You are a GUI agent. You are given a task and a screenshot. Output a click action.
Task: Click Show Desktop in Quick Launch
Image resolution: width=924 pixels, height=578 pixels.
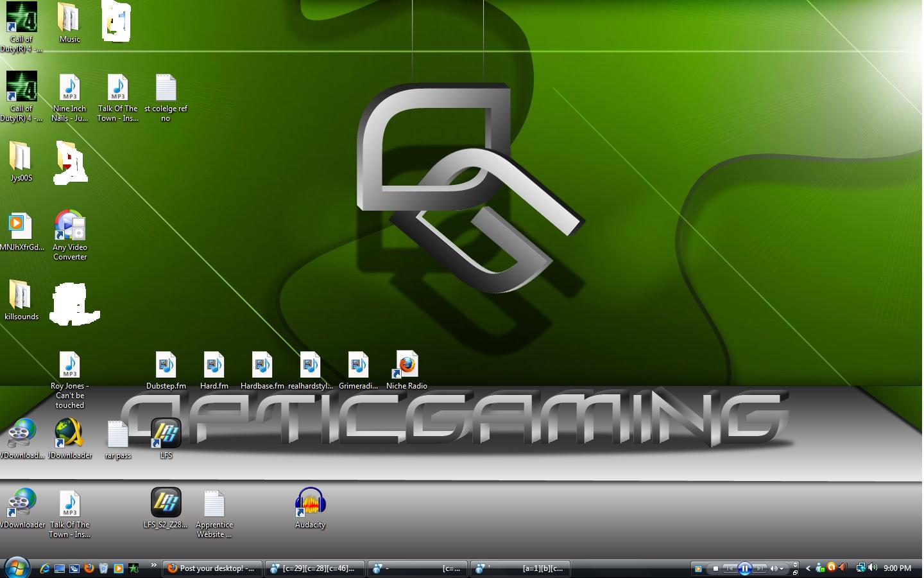(60, 568)
